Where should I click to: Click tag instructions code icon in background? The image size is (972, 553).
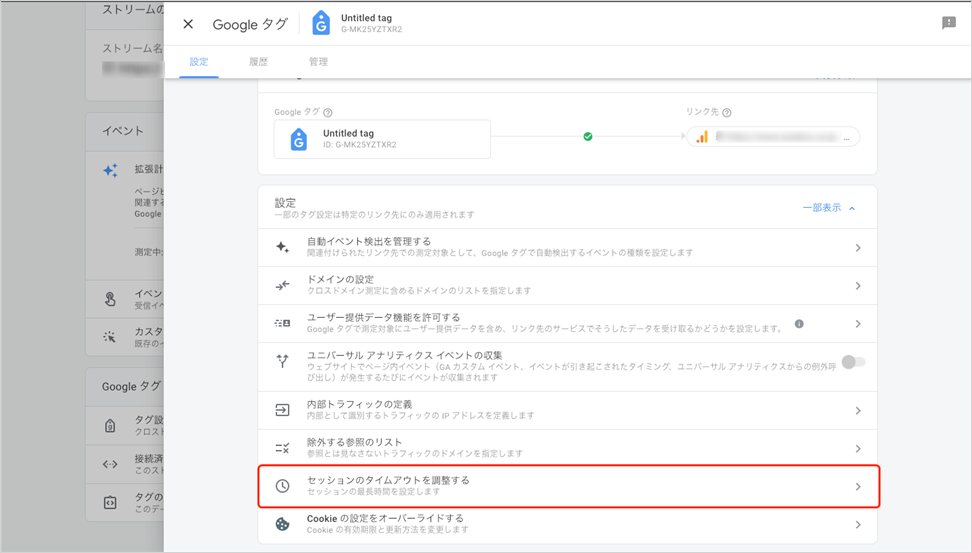110,502
